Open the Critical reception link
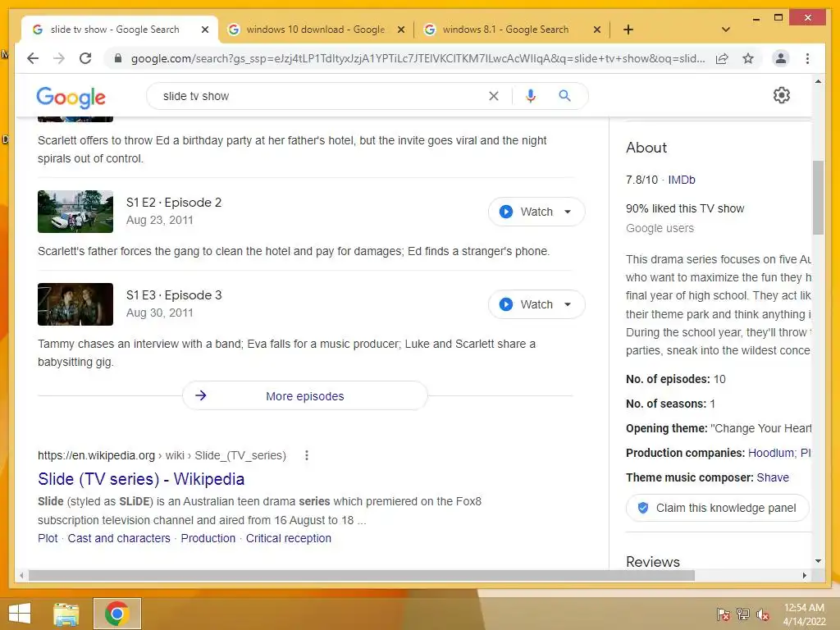 coord(288,538)
